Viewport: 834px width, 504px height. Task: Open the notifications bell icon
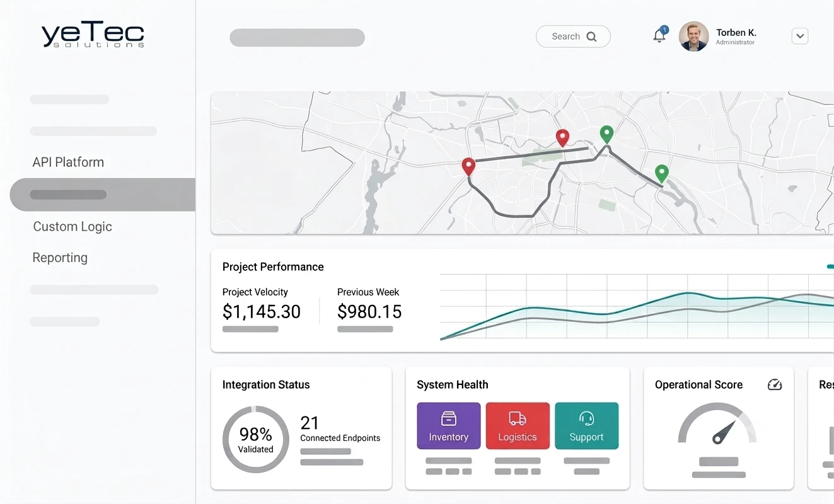point(659,35)
